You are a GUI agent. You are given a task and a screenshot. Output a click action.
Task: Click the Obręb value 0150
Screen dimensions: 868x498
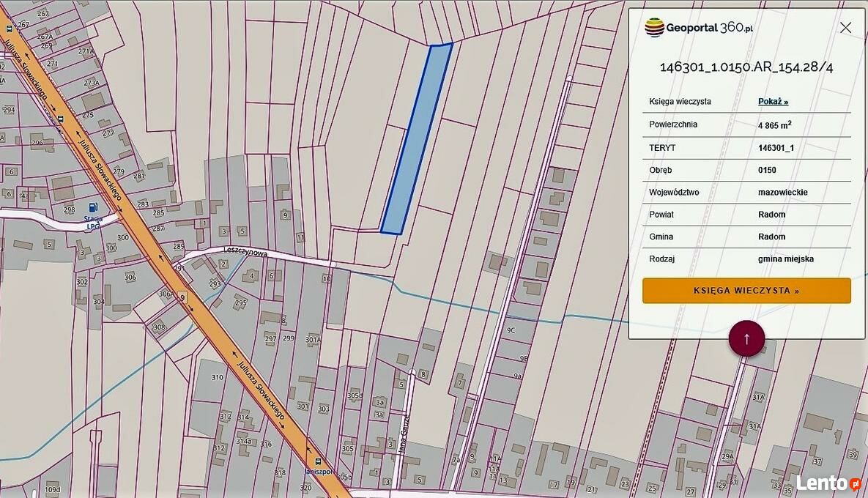pos(767,170)
